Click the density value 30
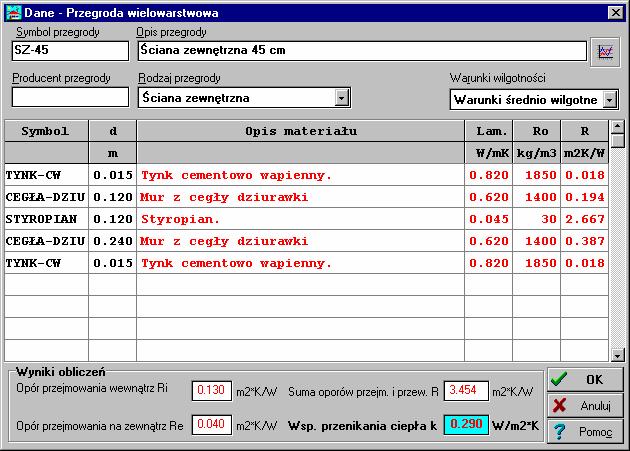The height and width of the screenshot is (451, 630). click(536, 219)
